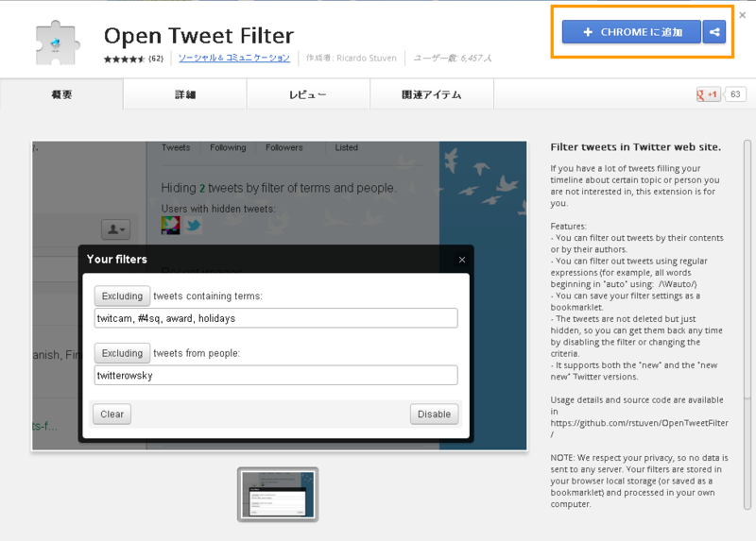Select the Followers tab in the screenshot
This screenshot has height=541, width=756.
284,147
